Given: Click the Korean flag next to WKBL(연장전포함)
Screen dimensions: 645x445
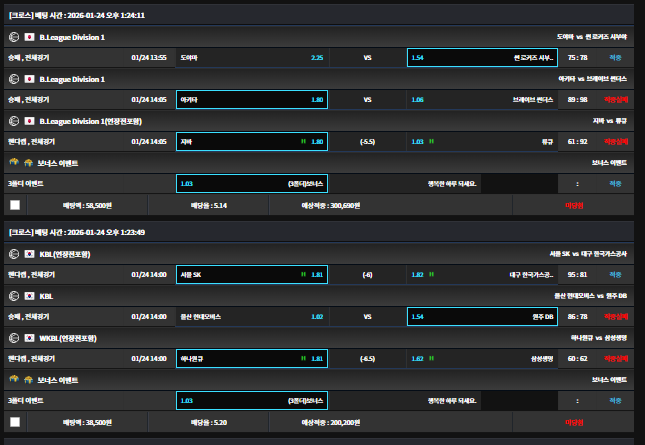Looking at the screenshot, I should pyautogui.click(x=29, y=338).
